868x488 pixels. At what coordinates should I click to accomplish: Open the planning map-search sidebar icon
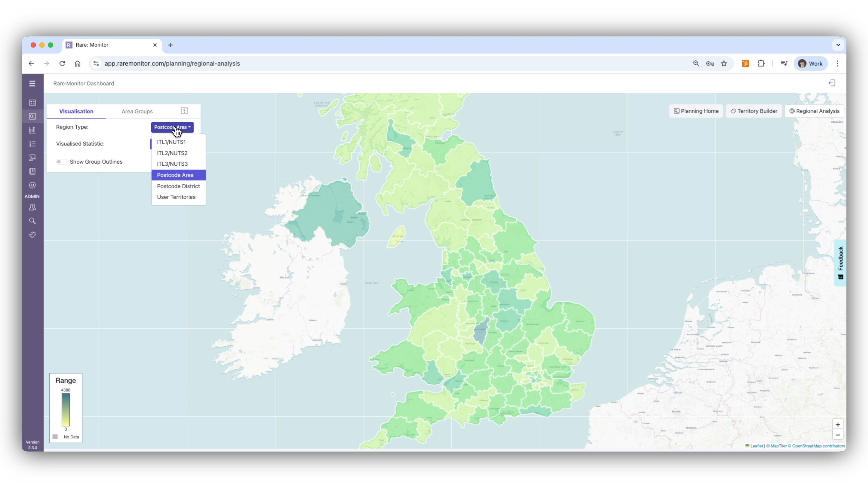coord(32,116)
